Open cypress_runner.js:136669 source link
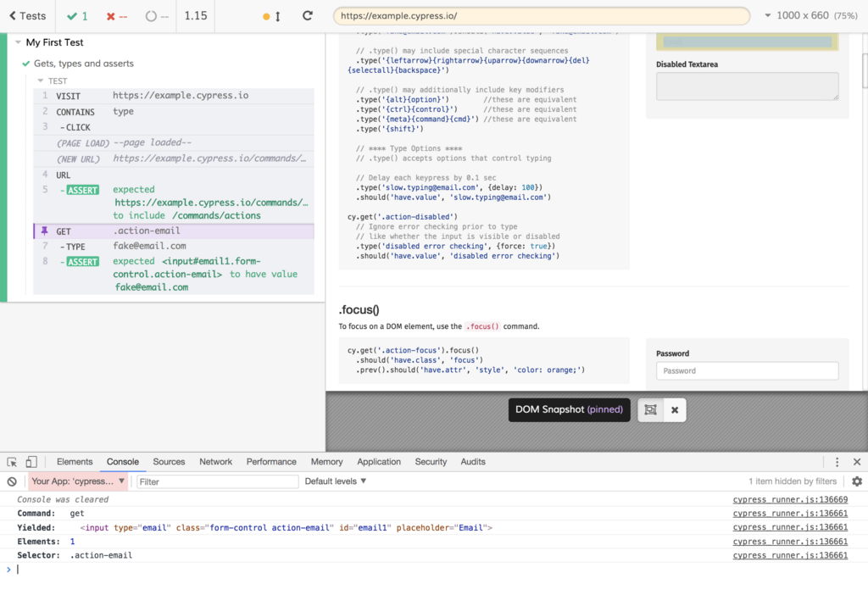 click(x=790, y=499)
